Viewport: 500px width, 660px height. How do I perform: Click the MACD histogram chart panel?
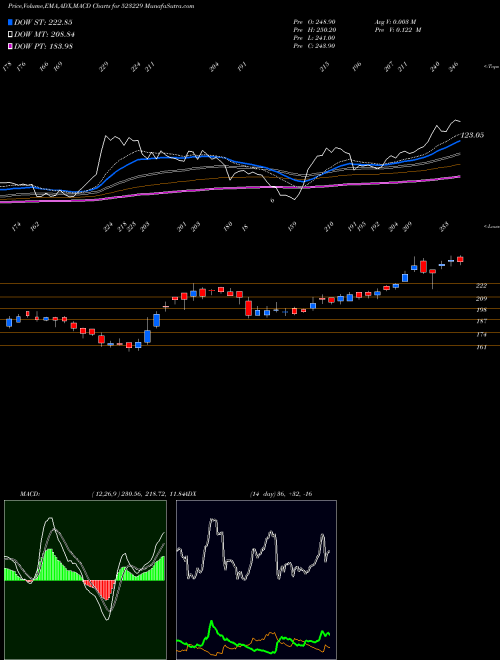tap(85, 580)
